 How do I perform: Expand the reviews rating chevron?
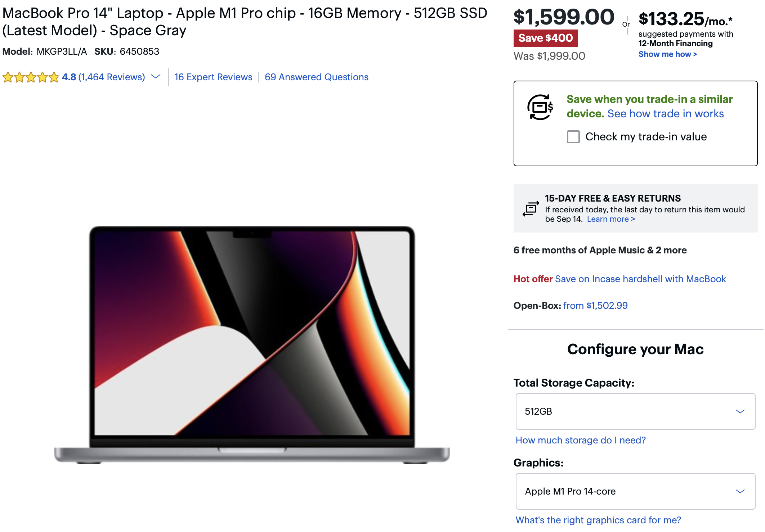click(156, 77)
